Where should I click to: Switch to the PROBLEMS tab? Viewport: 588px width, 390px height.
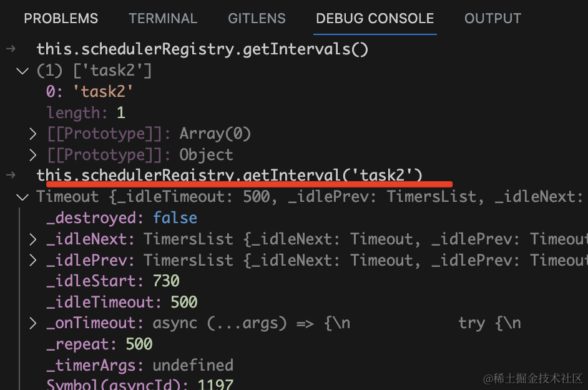tap(61, 19)
